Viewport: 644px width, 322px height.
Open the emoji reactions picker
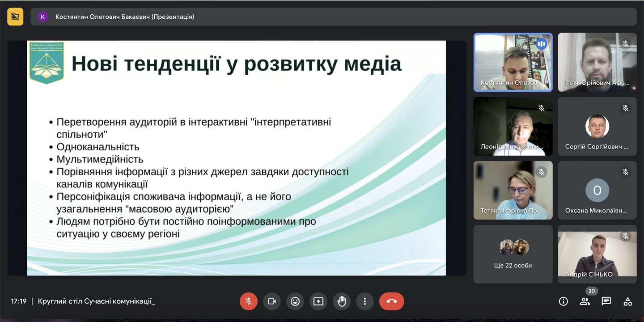295,301
